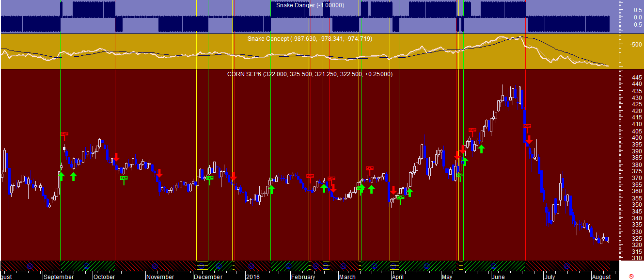Click the red sell arrow in November
This screenshot has width=644, height=280.
(159, 173)
